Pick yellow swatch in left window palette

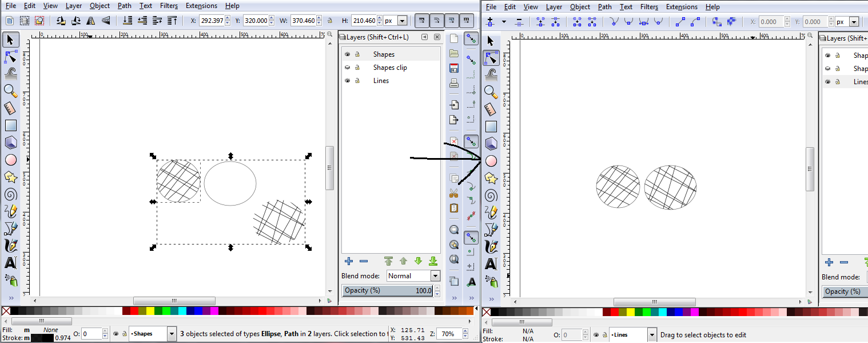(x=150, y=311)
